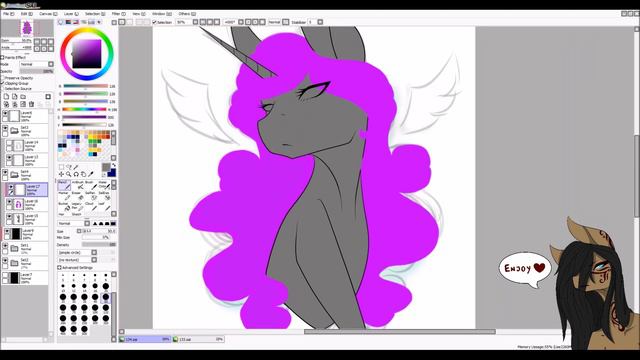Choose the Bucket fill tool
Viewport: 640px width, 360px height.
pos(64,206)
